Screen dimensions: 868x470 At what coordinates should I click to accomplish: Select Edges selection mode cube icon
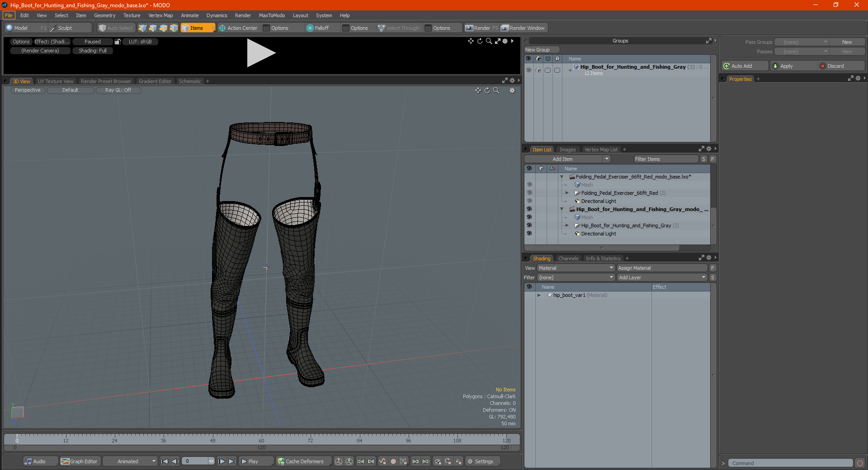click(x=153, y=28)
